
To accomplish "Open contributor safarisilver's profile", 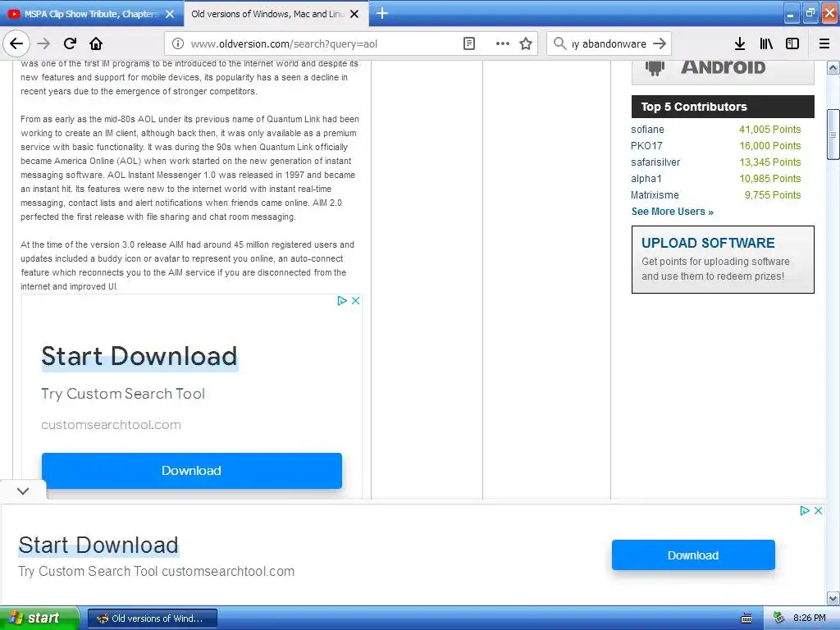I will [x=655, y=162].
